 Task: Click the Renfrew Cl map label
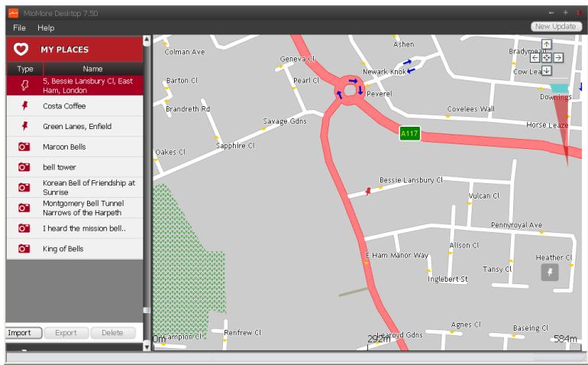click(243, 332)
